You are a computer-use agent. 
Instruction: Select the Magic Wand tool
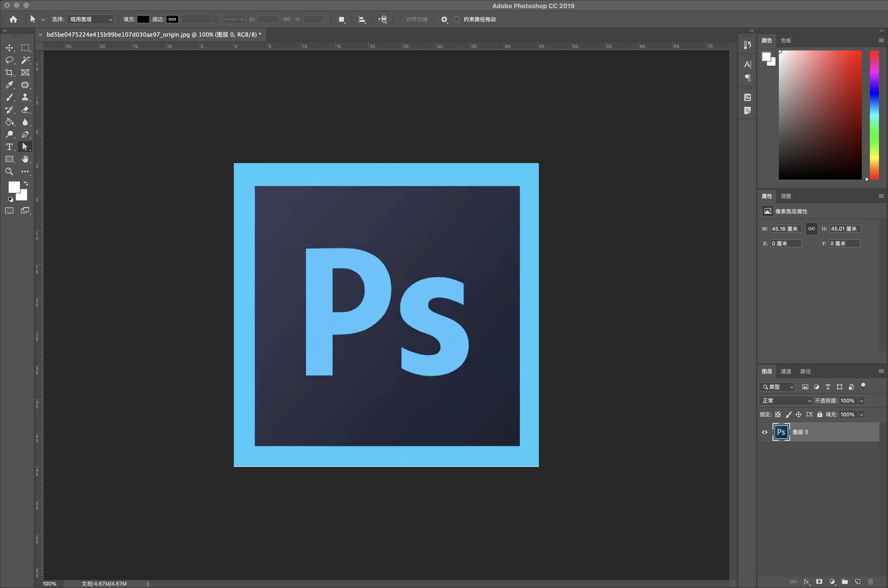click(25, 60)
